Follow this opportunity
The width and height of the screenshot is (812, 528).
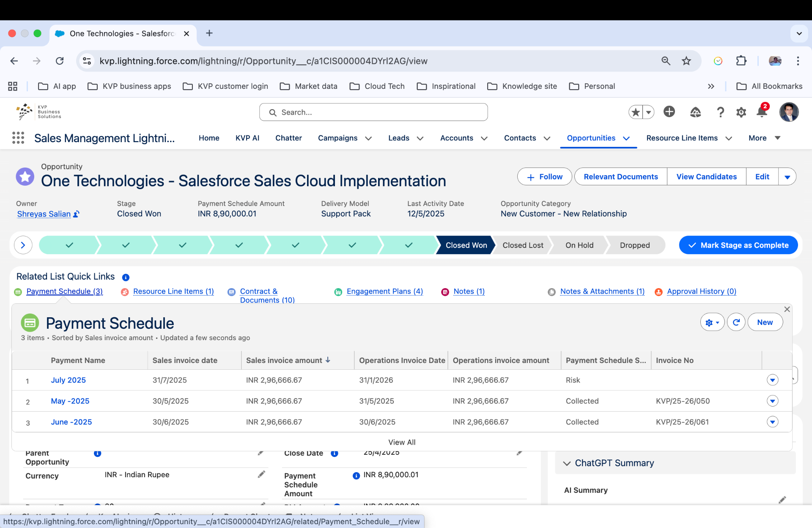click(544, 177)
